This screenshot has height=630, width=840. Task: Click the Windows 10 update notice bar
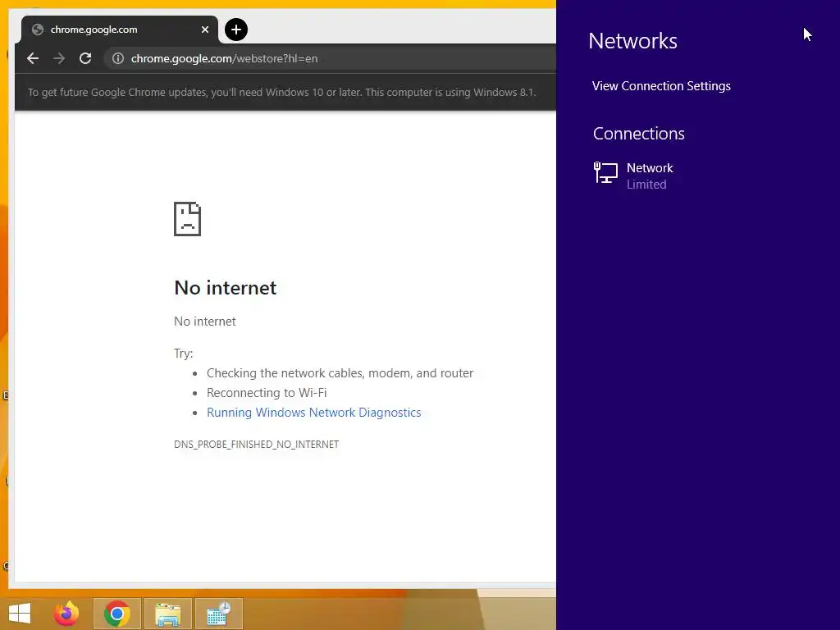coord(285,92)
